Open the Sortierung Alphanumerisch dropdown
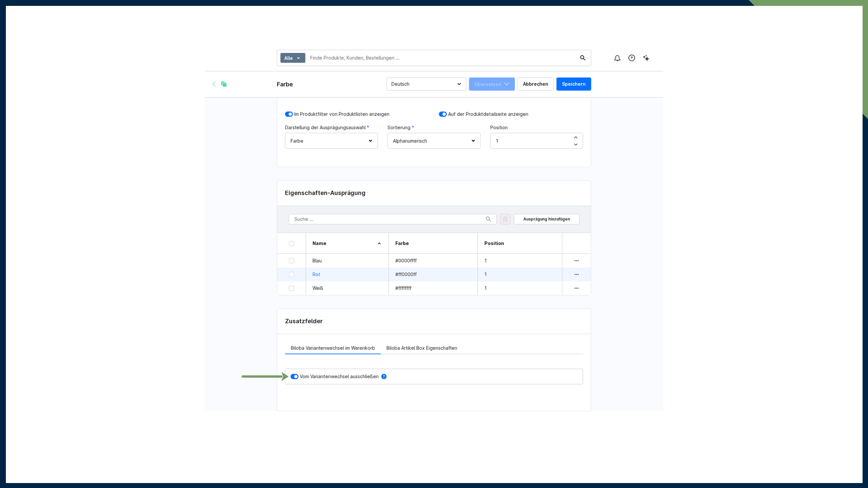 point(434,141)
